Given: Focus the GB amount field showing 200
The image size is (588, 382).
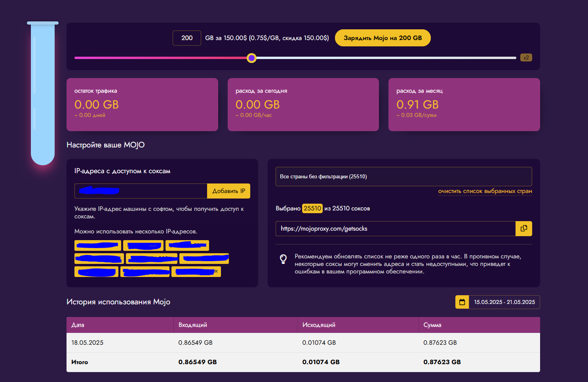Looking at the screenshot, I should point(187,38).
